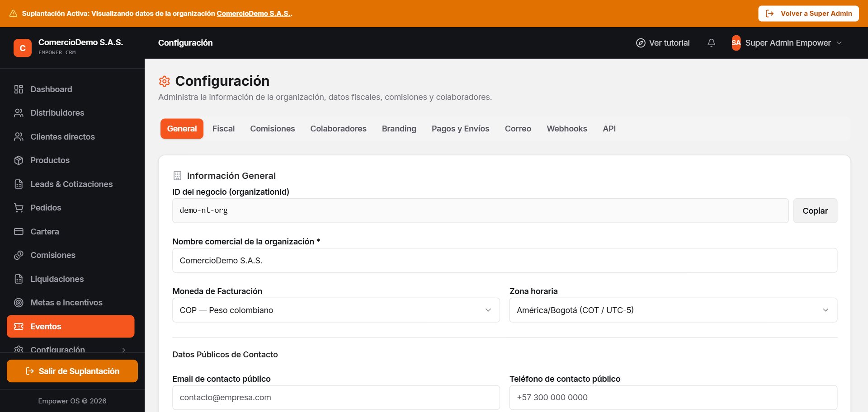Follow the ComercioDemo S.A.S. link in banner

(254, 14)
